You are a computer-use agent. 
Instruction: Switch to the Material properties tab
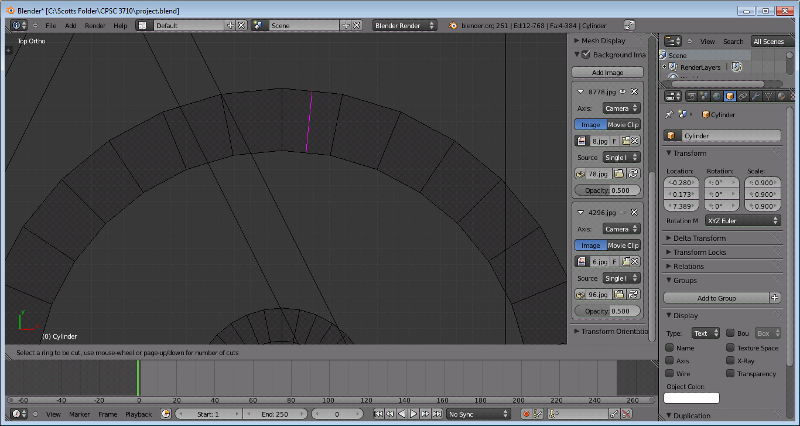(781, 96)
